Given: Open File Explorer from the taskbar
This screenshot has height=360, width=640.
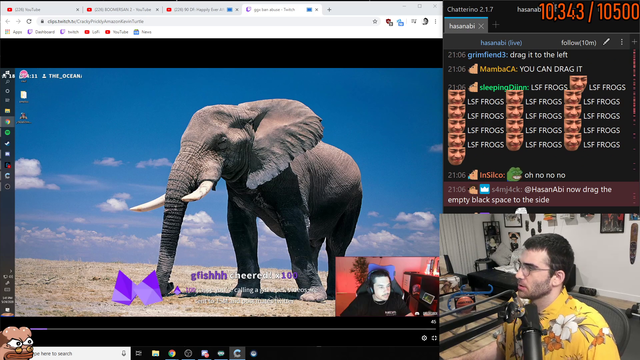Looking at the screenshot, I should click(x=156, y=353).
